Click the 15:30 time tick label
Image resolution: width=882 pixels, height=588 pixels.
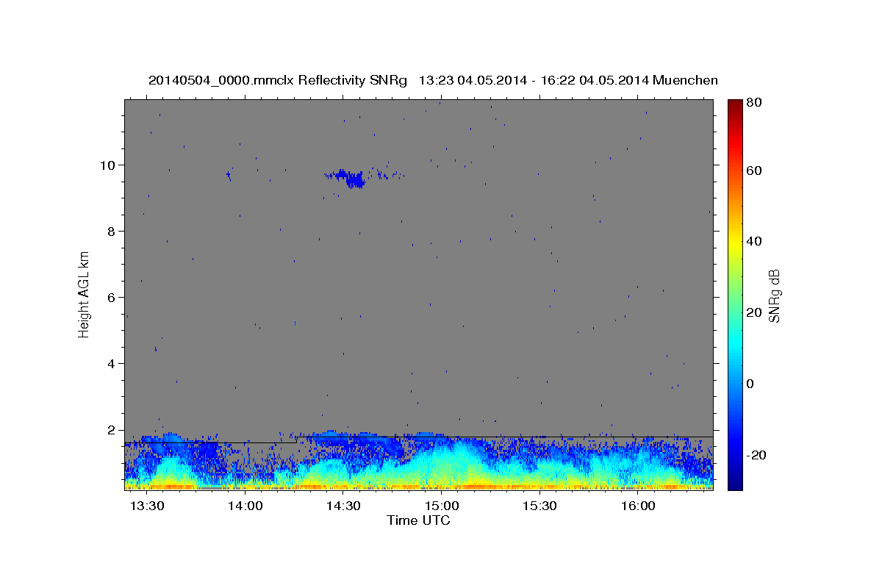coord(540,506)
